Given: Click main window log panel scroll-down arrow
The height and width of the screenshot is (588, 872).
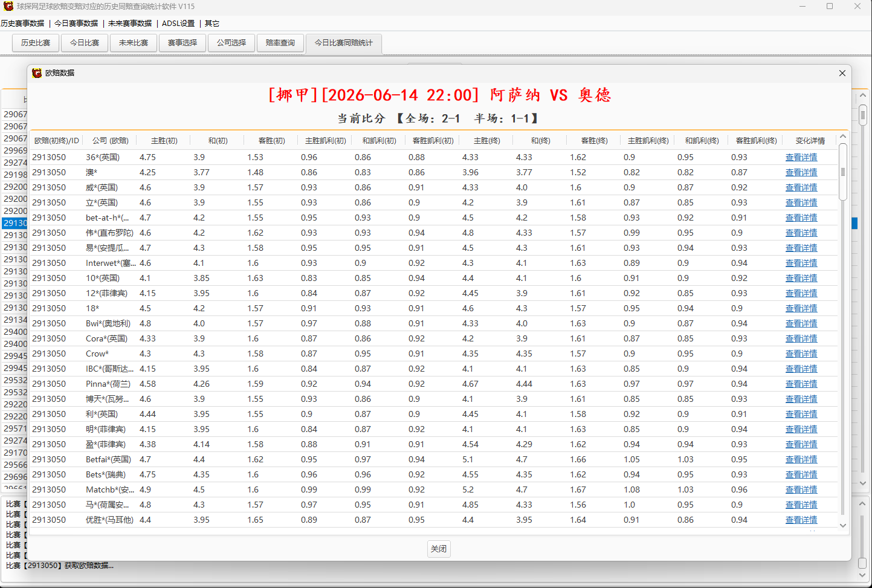Looking at the screenshot, I should coord(863,577).
